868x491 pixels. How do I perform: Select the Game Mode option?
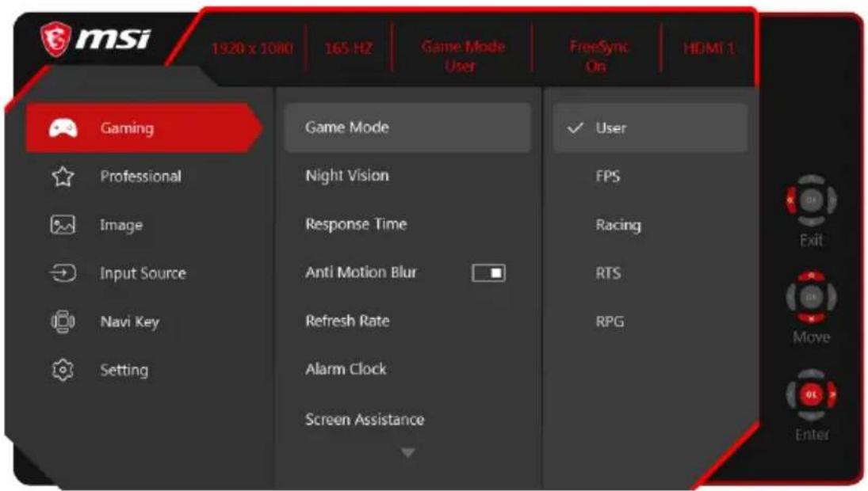(x=408, y=128)
